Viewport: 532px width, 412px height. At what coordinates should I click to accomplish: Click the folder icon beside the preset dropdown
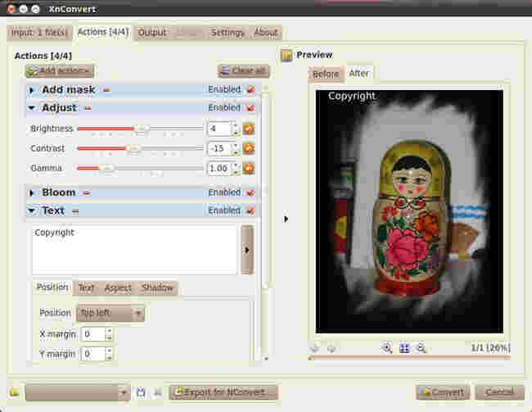click(14, 392)
